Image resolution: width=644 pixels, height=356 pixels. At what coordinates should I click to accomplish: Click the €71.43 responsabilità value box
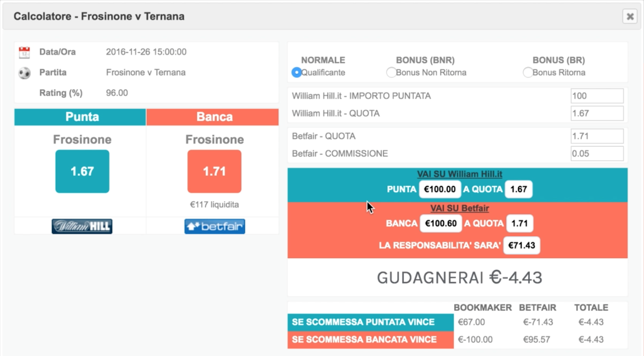522,245
